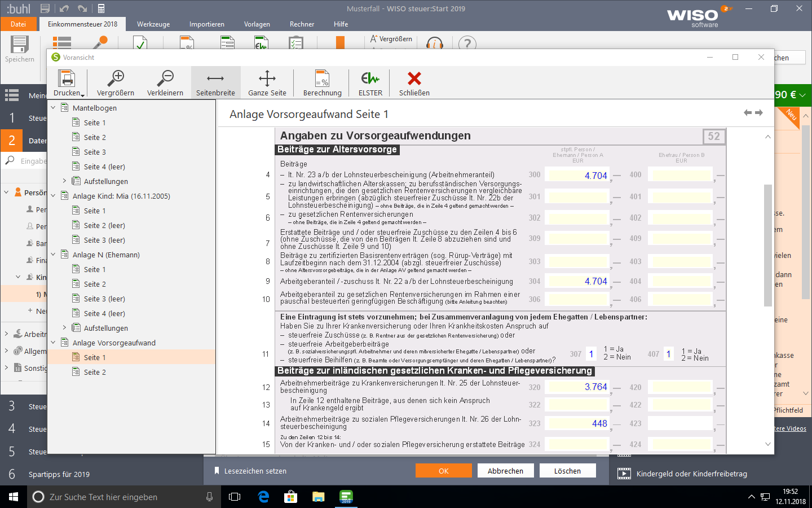
Task: Click the scroll-down arrow of the preview pane
Action: (x=767, y=444)
